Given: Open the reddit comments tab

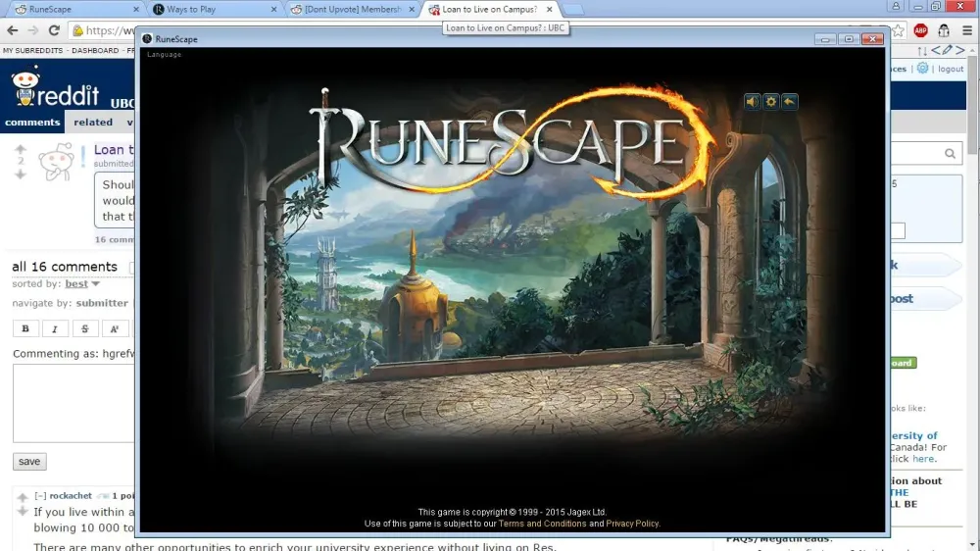Looking at the screenshot, I should (32, 122).
